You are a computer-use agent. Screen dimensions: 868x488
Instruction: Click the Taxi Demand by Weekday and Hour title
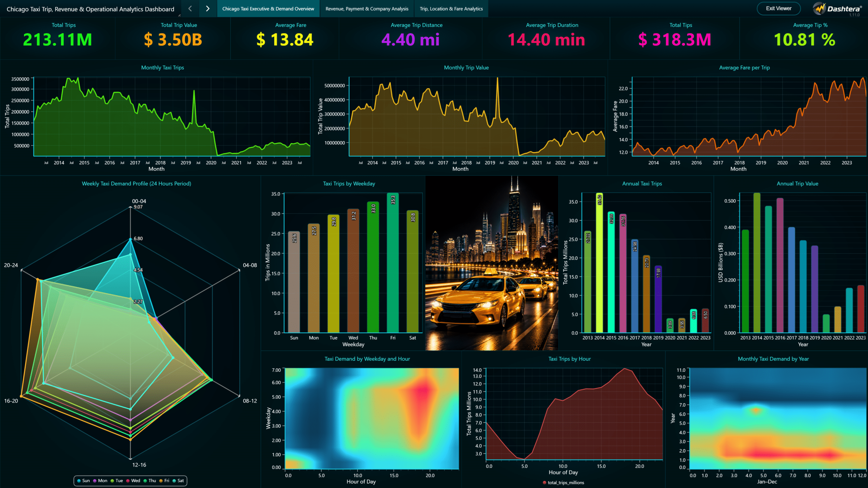click(367, 359)
